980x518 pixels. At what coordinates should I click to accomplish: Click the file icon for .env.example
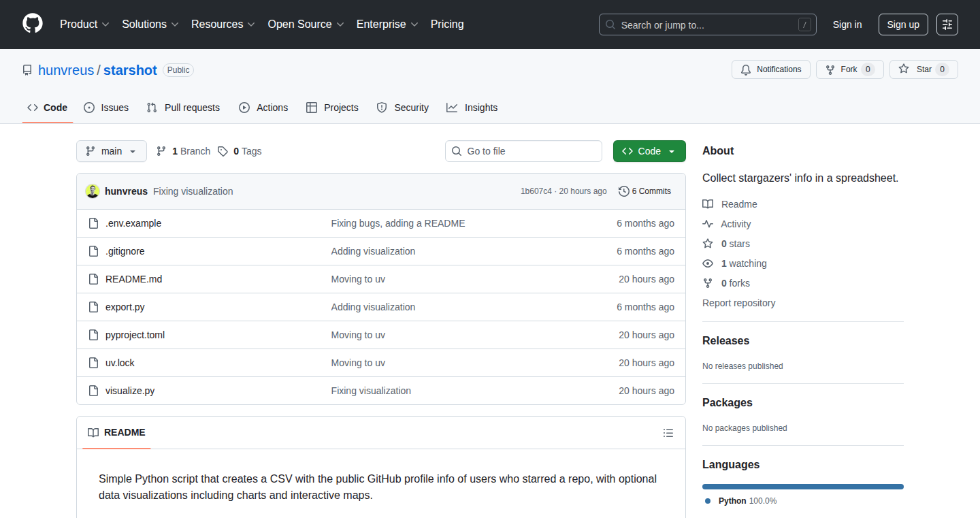(x=93, y=223)
